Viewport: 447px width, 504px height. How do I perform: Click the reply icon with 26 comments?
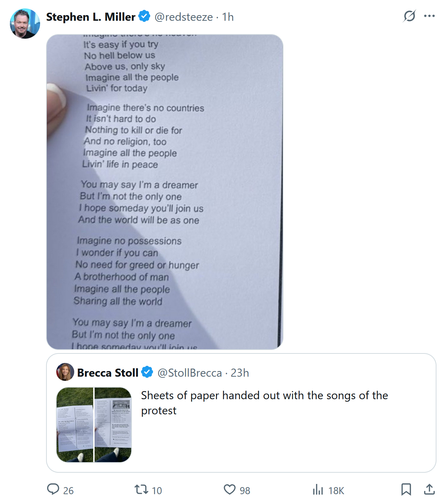coord(53,489)
